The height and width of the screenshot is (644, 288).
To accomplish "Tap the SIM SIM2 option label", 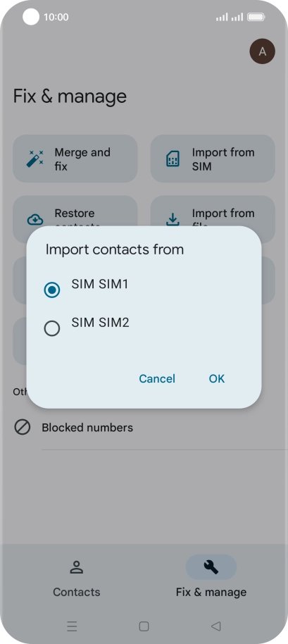I will (x=100, y=323).
